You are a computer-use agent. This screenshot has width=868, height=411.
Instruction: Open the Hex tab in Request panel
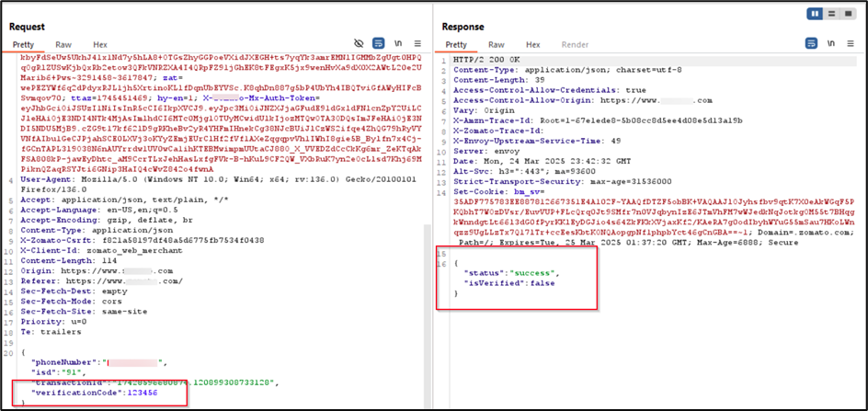point(100,44)
